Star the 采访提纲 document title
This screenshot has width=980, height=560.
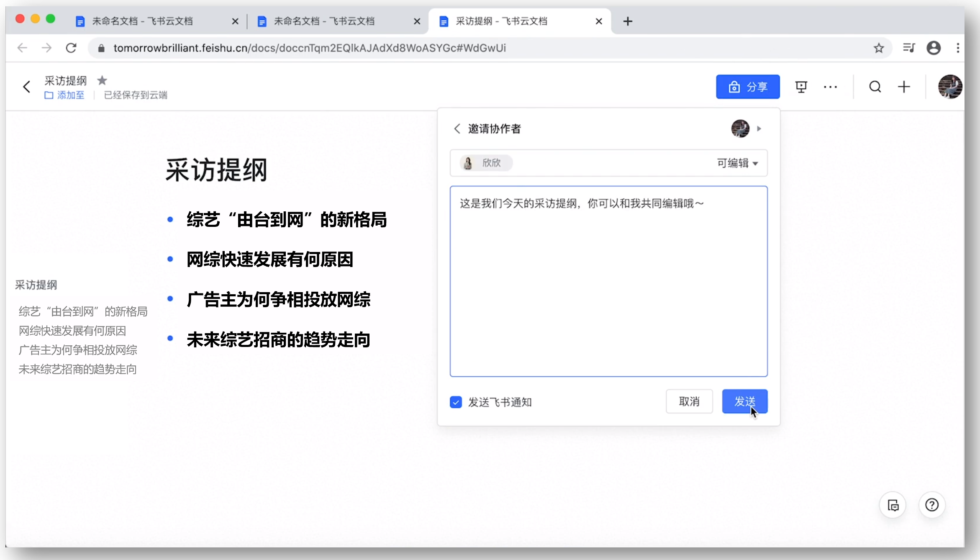click(102, 80)
